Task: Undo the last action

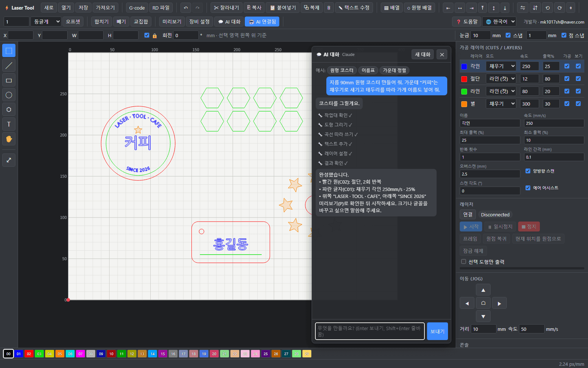Action: point(186,8)
